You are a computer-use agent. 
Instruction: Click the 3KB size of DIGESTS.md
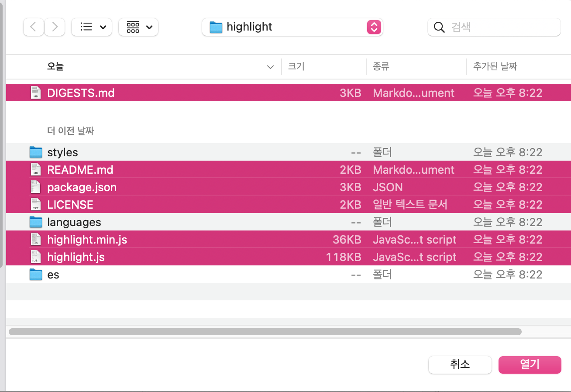(351, 93)
